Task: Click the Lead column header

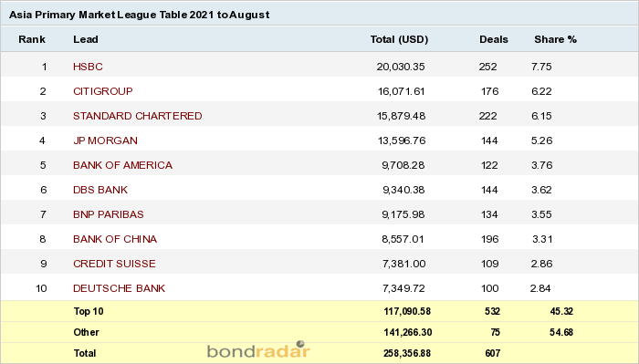Action: tap(86, 39)
